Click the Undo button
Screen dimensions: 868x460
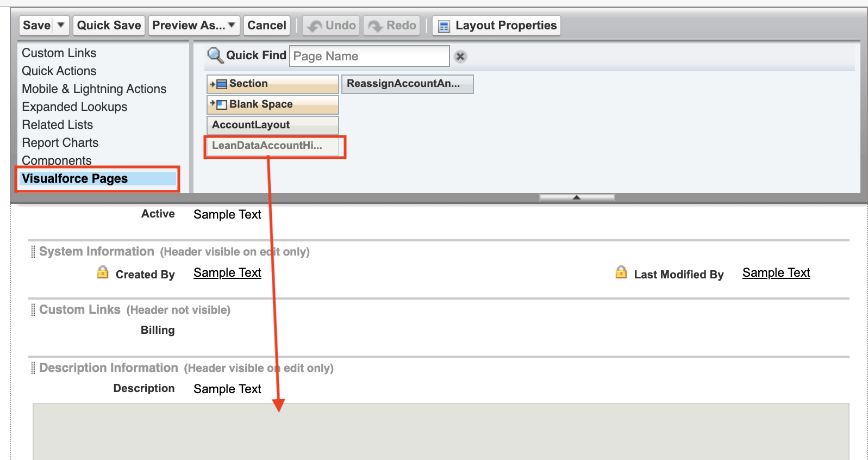tap(331, 26)
